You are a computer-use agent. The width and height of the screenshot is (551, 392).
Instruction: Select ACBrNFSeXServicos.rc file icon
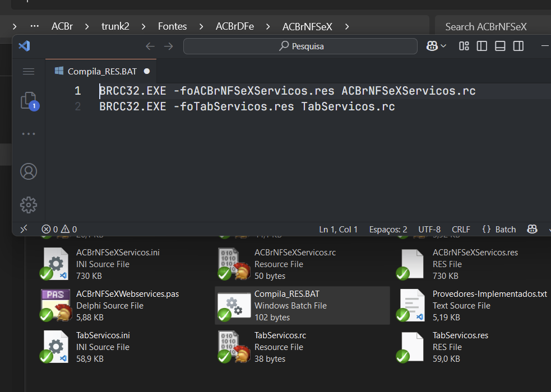coord(233,264)
